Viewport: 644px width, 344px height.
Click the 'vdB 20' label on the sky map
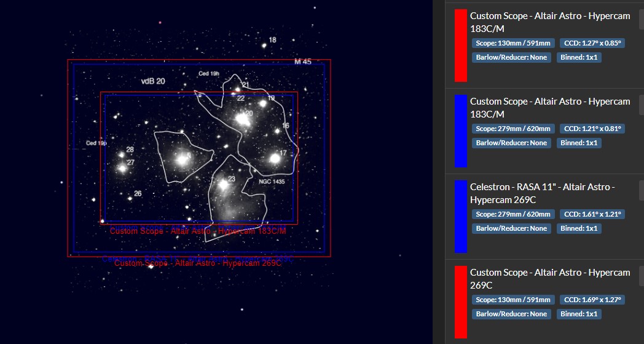click(153, 81)
